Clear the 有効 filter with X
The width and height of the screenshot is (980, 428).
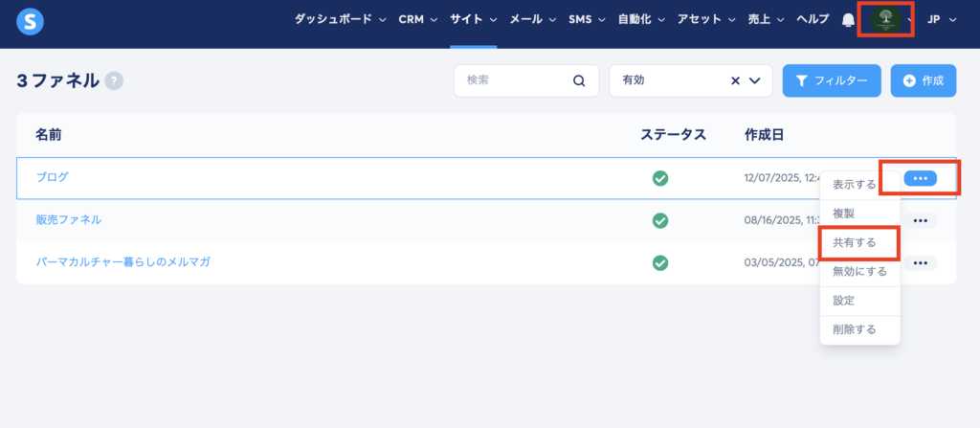pos(736,81)
